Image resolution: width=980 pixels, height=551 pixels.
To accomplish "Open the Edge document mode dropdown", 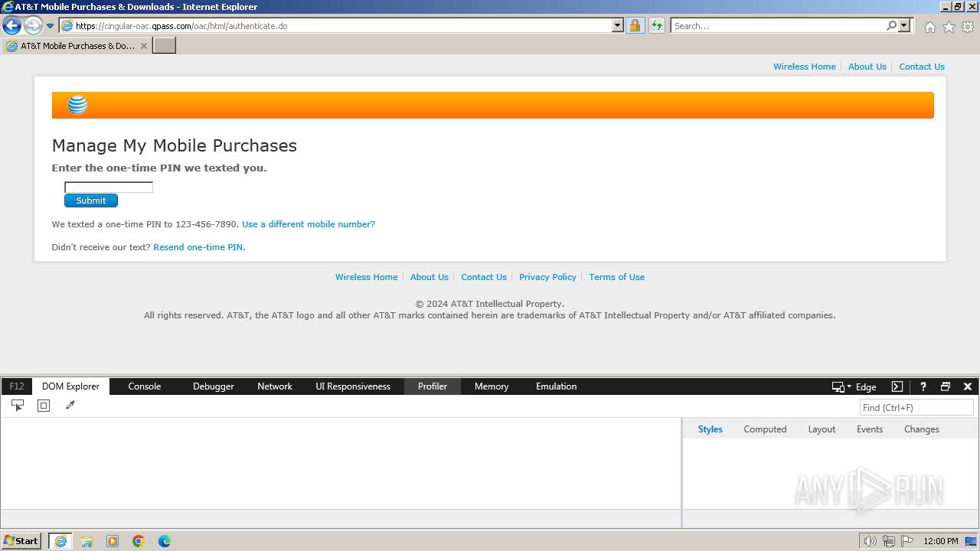I will (x=854, y=386).
